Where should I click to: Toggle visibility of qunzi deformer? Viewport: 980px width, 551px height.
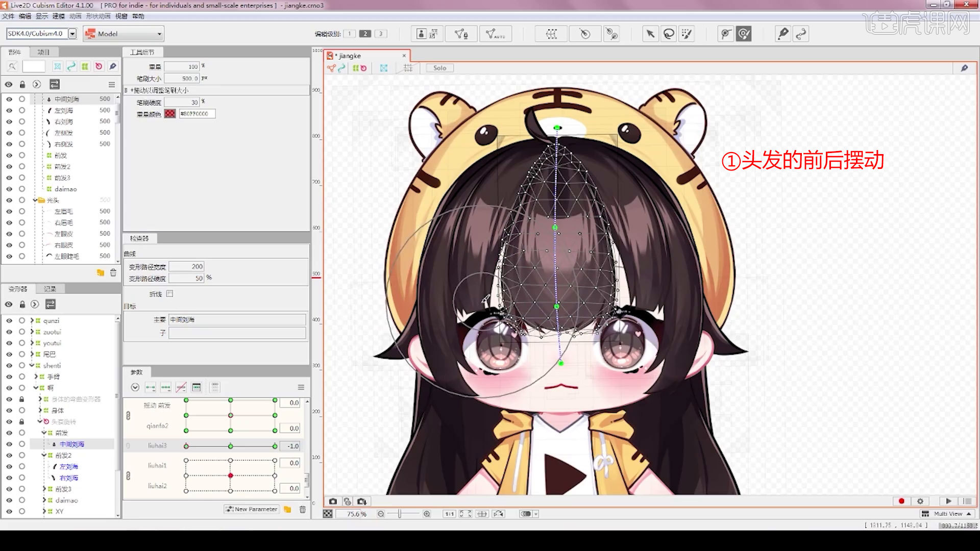coord(9,321)
